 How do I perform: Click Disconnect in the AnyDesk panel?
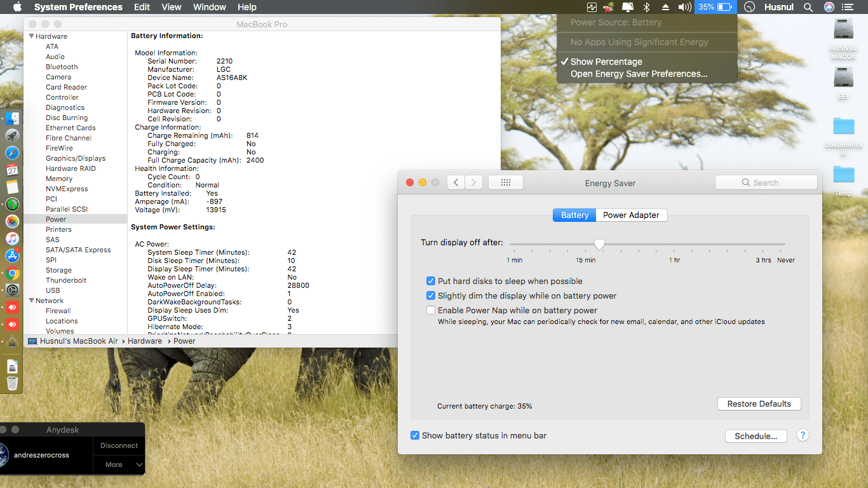click(x=119, y=445)
